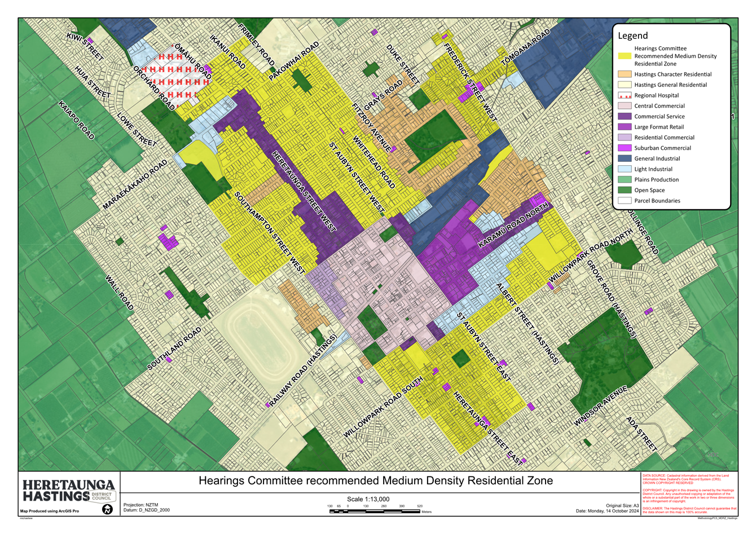Click the Duke Street label

tap(403, 64)
